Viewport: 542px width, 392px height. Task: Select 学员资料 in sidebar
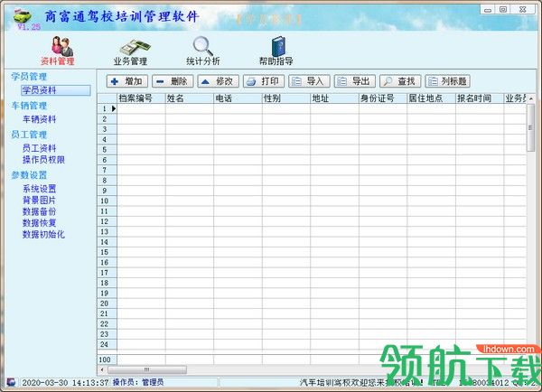(x=56, y=90)
